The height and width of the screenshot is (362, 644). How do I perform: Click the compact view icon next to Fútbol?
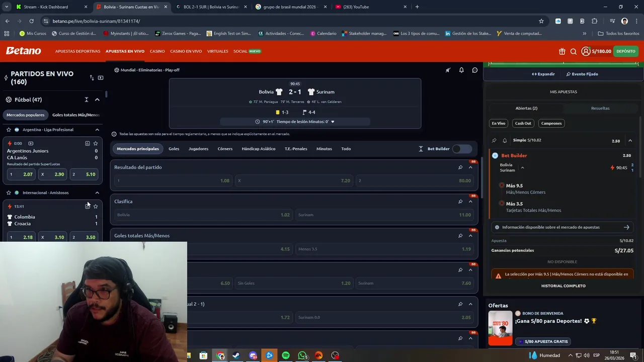tap(87, 100)
